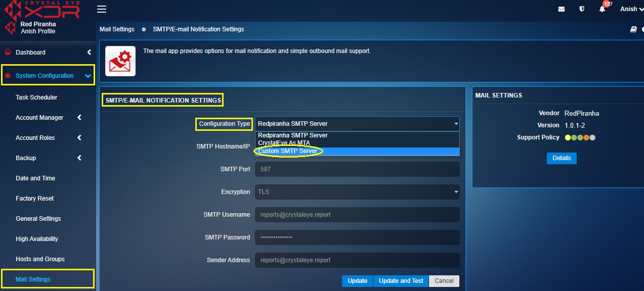Click the Support Policy colored dots
Viewport: 644px width, 291px height.
coord(580,137)
